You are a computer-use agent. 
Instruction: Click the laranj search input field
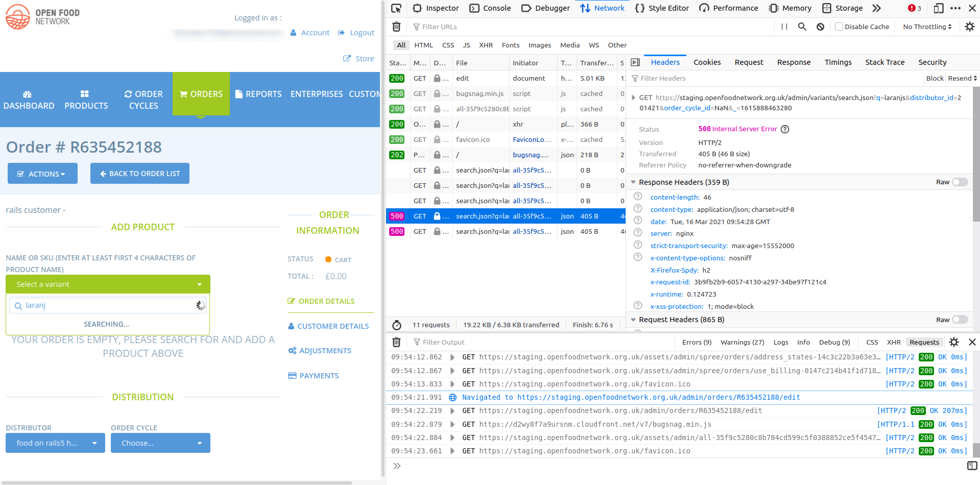tap(108, 305)
